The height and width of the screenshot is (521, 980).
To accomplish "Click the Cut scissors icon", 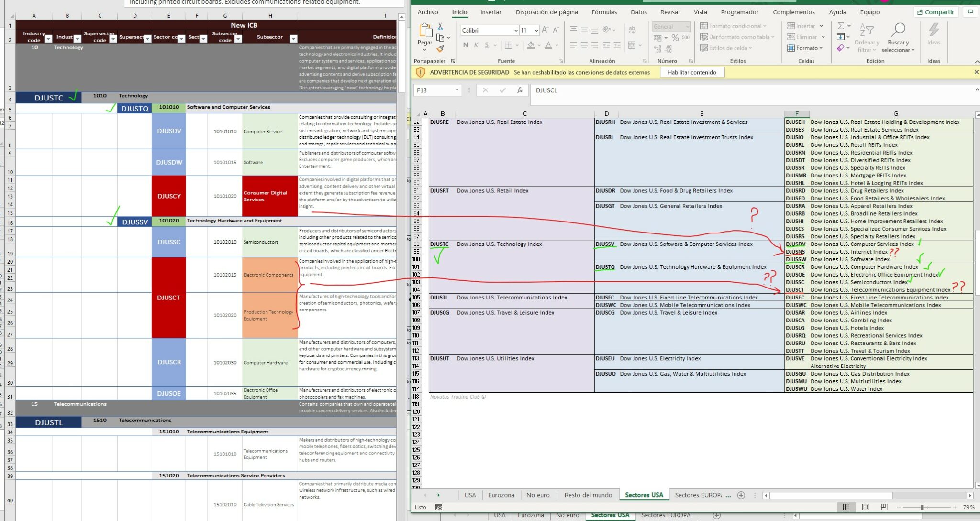I will 440,27.
